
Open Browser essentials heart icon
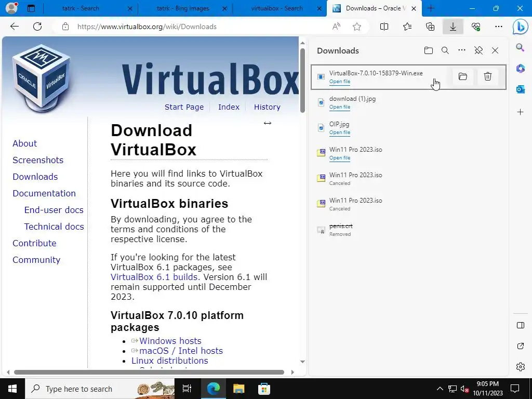[476, 26]
